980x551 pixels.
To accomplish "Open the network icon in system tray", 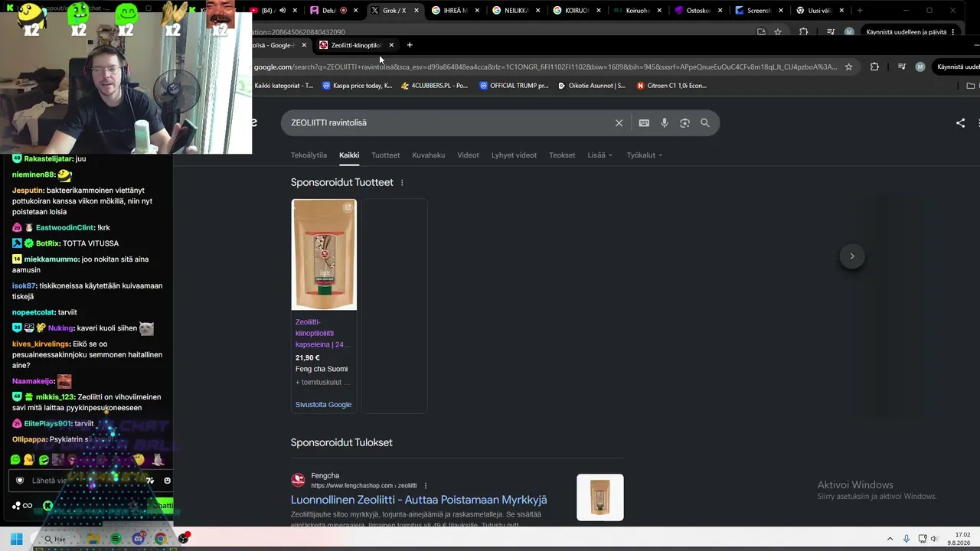I will click(x=923, y=539).
